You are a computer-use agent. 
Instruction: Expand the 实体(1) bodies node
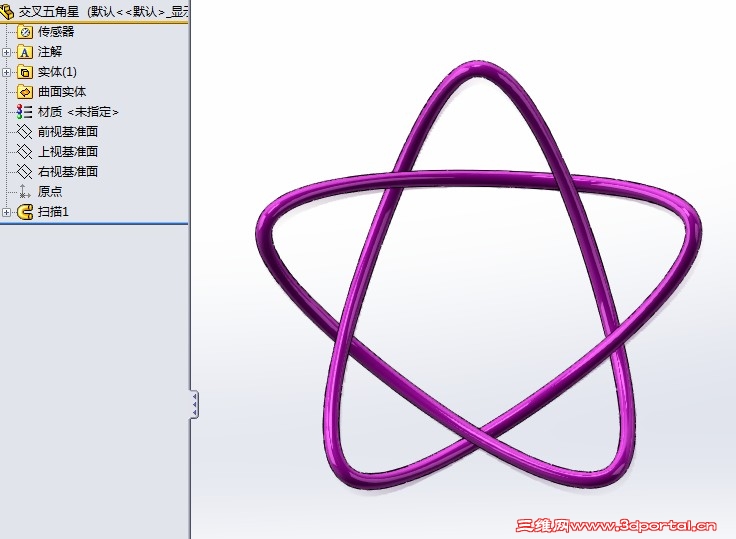point(6,72)
